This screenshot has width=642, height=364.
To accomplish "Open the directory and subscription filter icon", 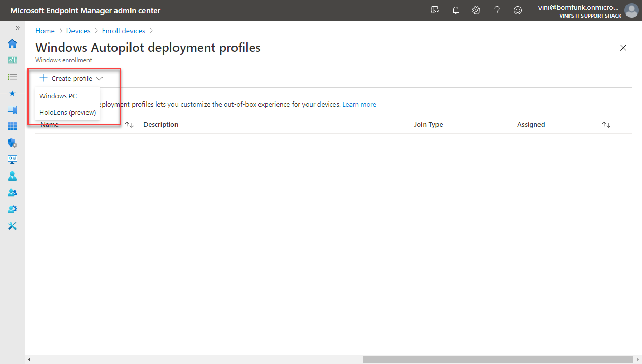I will 435,10.
